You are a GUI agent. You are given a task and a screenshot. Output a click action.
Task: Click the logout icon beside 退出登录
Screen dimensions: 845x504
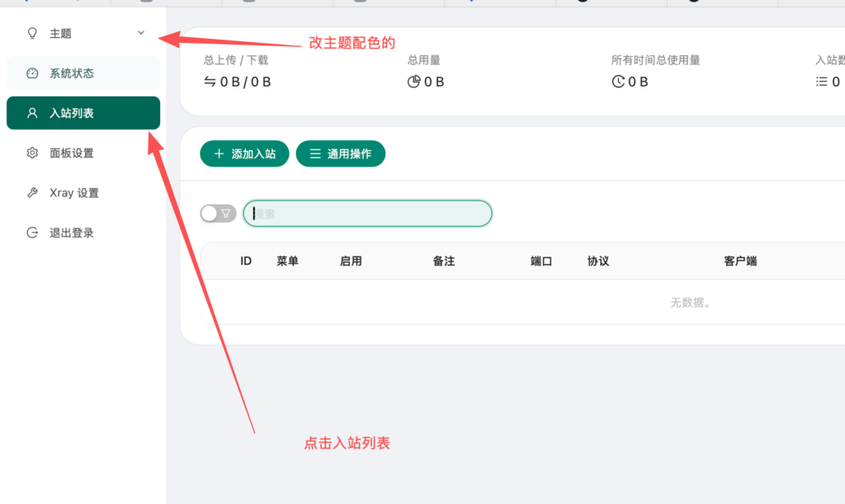pyautogui.click(x=32, y=233)
